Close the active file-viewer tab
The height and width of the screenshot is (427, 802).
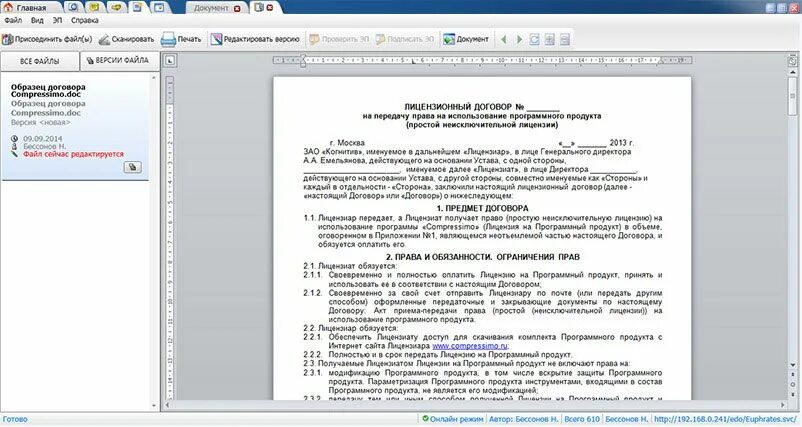[270, 8]
